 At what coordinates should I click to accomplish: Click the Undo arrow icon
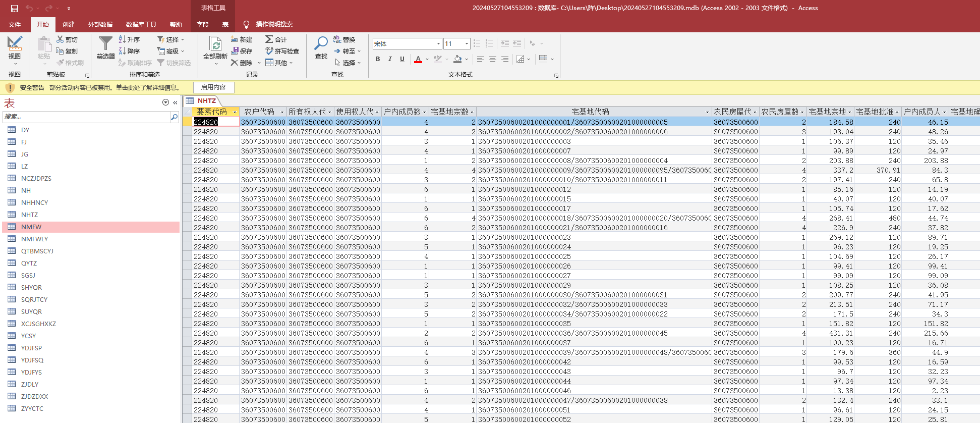pyautogui.click(x=29, y=8)
